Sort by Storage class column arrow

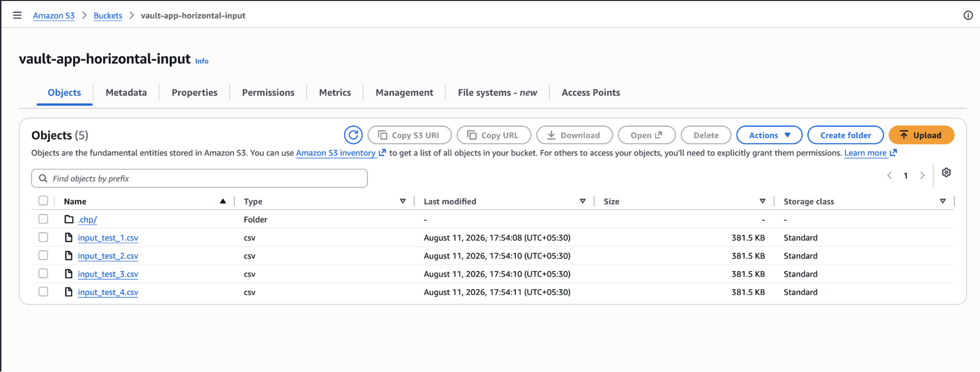[x=943, y=201]
